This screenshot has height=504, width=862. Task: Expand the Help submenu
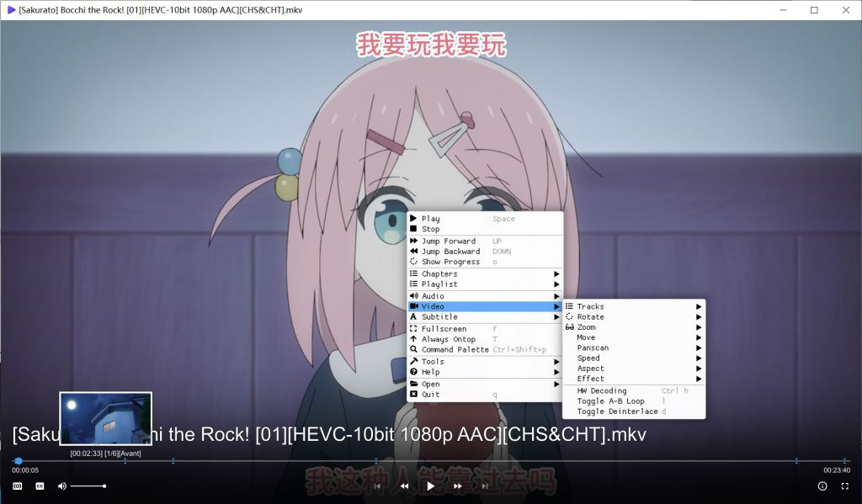point(485,372)
